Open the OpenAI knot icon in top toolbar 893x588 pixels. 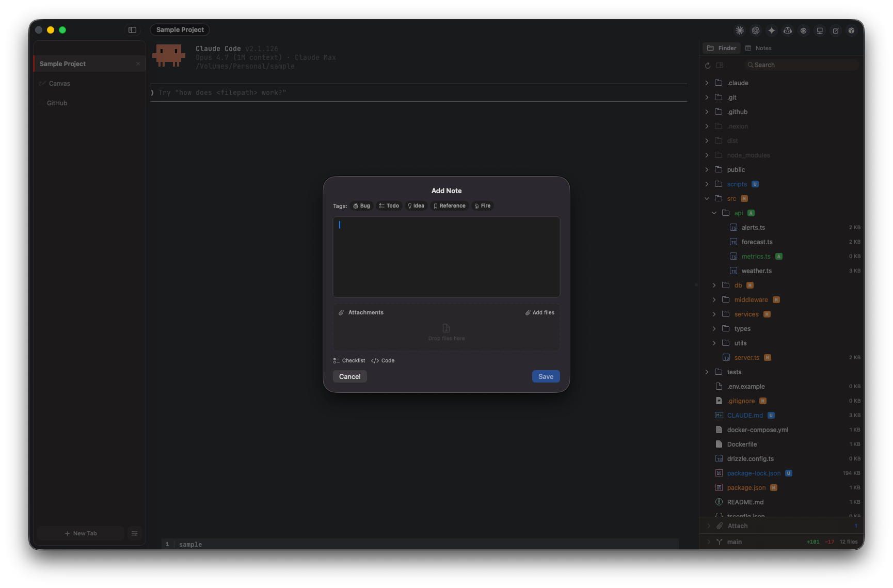(x=756, y=30)
